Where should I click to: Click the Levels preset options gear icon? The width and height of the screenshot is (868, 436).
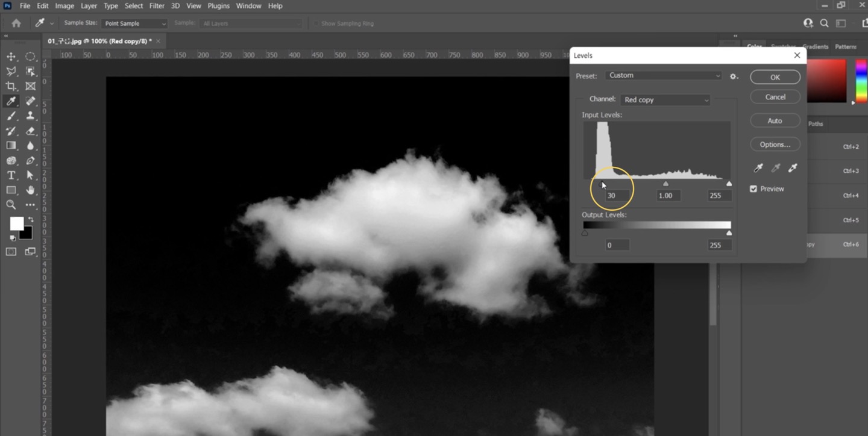[x=734, y=76]
